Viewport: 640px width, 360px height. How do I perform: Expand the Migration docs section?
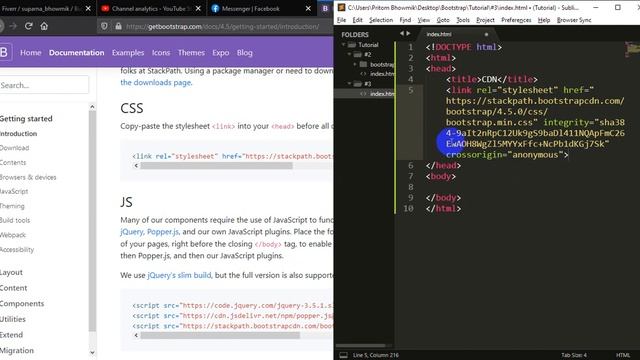click(x=17, y=350)
